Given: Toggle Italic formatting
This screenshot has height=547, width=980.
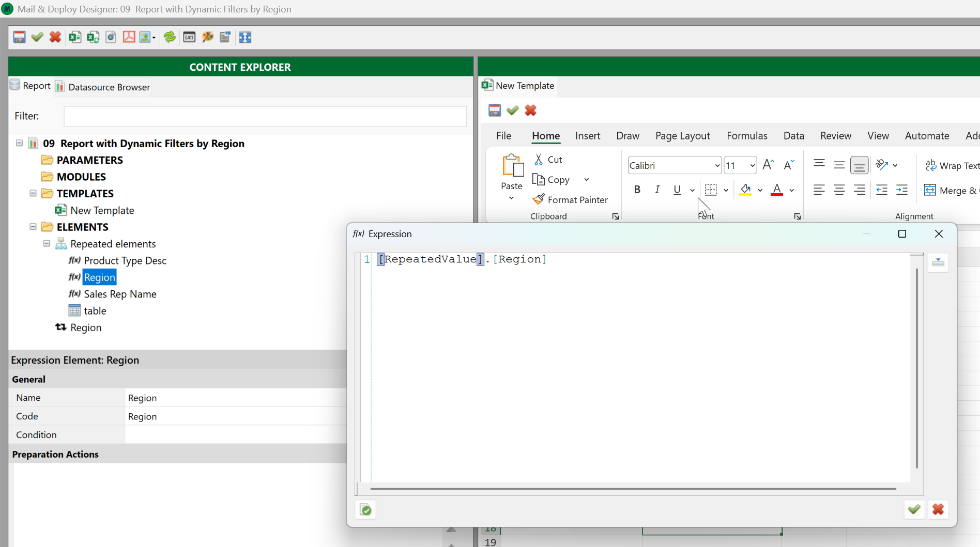Looking at the screenshot, I should coord(657,190).
